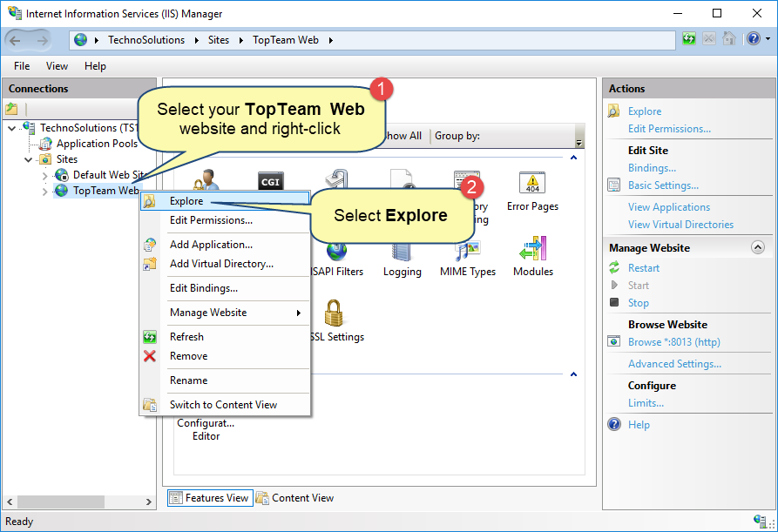Collapse the TechnoSolutions server node
Viewport: 778px width, 532px height.
tap(12, 128)
